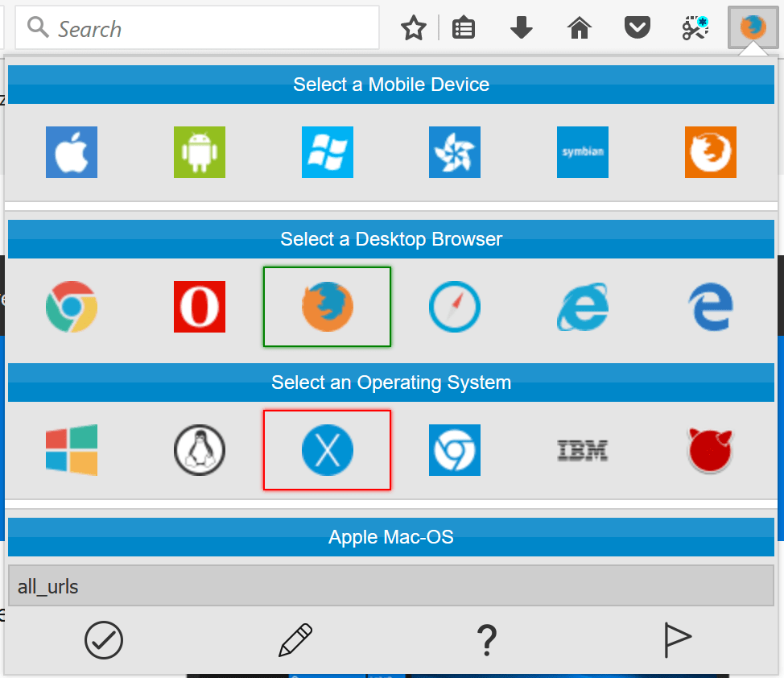Select the IBM operating system icon
The image size is (784, 678).
click(583, 450)
